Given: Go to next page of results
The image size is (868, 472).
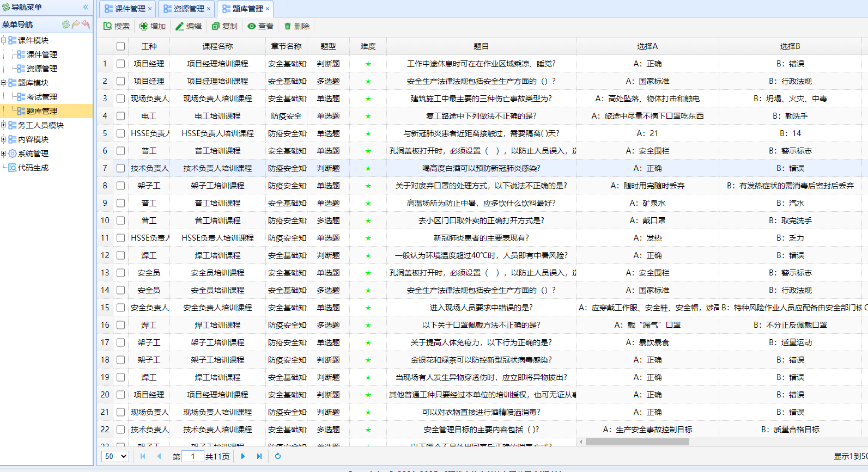Looking at the screenshot, I should click(x=243, y=456).
